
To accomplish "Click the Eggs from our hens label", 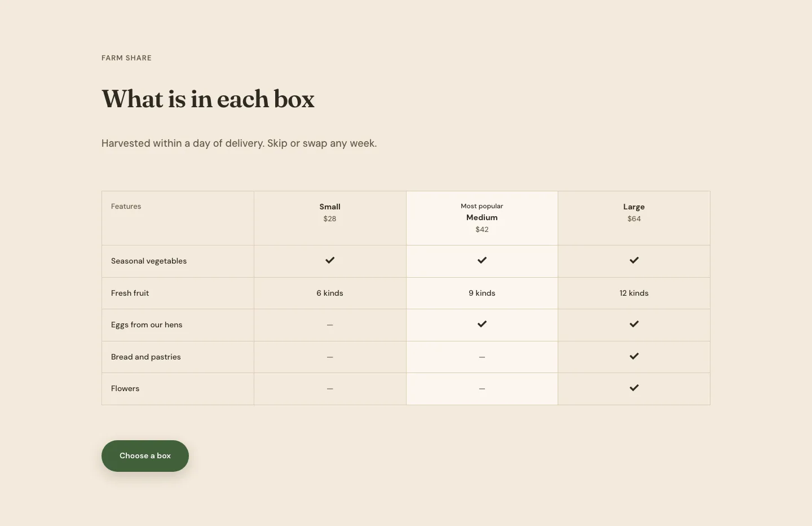I will (147, 325).
